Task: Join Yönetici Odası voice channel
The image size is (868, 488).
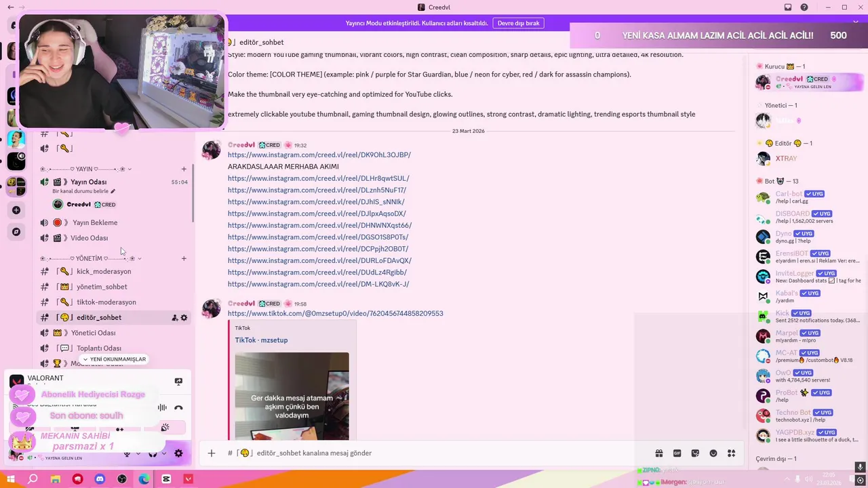Action: 113,333
